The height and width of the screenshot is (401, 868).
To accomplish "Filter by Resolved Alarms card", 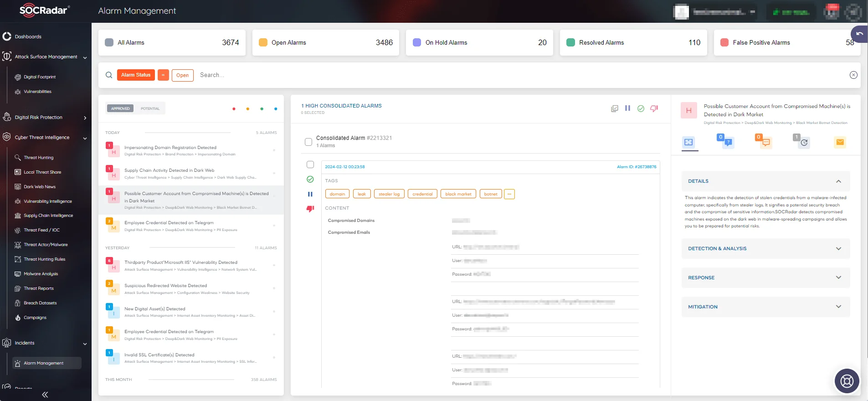I will (633, 42).
